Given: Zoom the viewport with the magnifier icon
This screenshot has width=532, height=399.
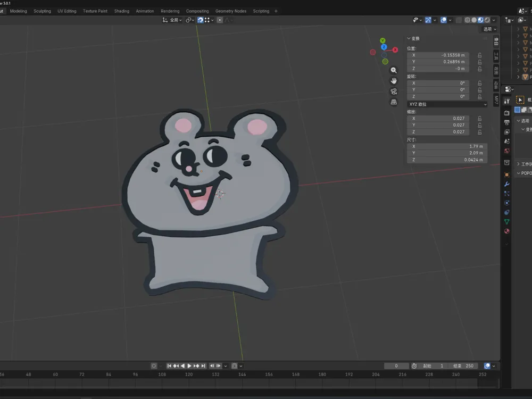Looking at the screenshot, I should click(x=394, y=70).
